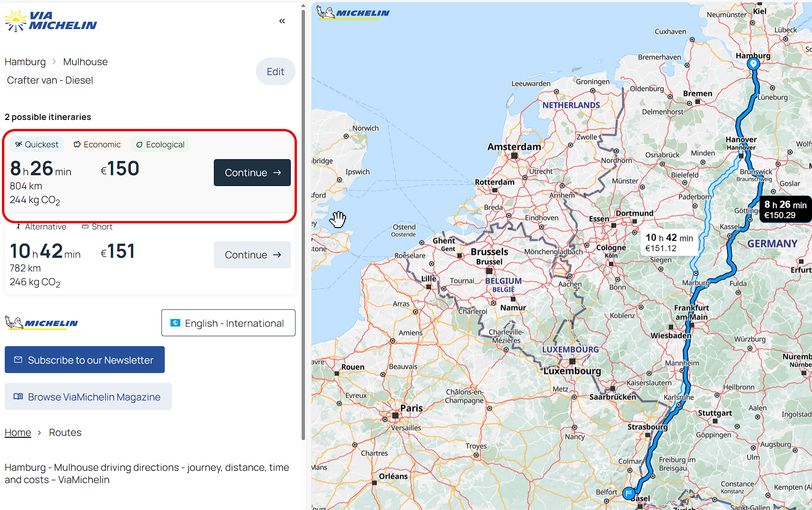Continue with the 8 h 26 min itinerary
This screenshot has width=812, height=510.
[x=252, y=172]
